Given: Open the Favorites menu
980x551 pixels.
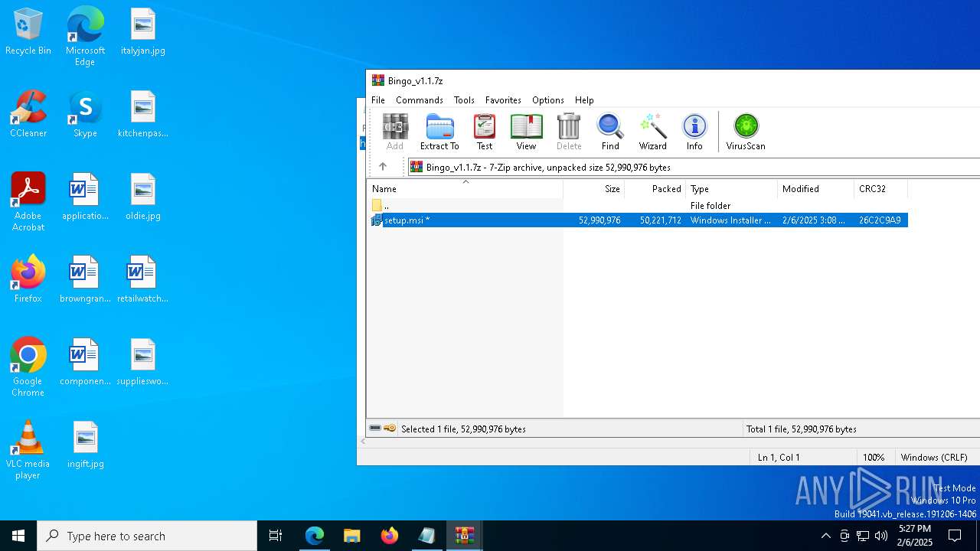Looking at the screenshot, I should point(503,100).
